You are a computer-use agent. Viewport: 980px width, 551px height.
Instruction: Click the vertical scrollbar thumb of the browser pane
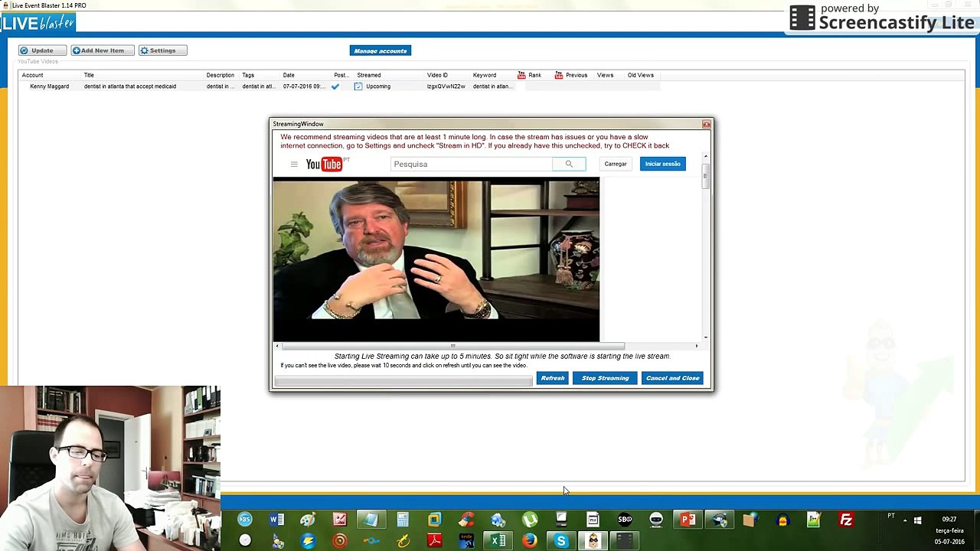pyautogui.click(x=706, y=176)
